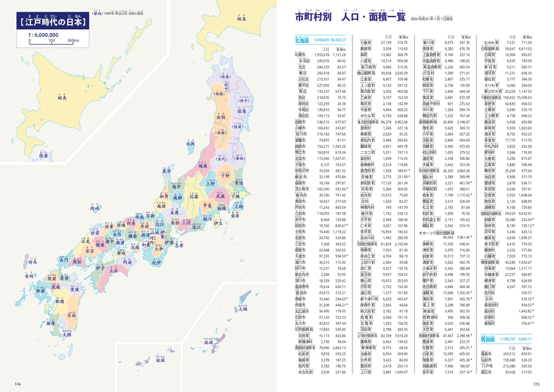Image resolution: width=554 pixels, height=392 pixels.
Task: Click the 隠岐 island label
Action: click(x=94, y=208)
